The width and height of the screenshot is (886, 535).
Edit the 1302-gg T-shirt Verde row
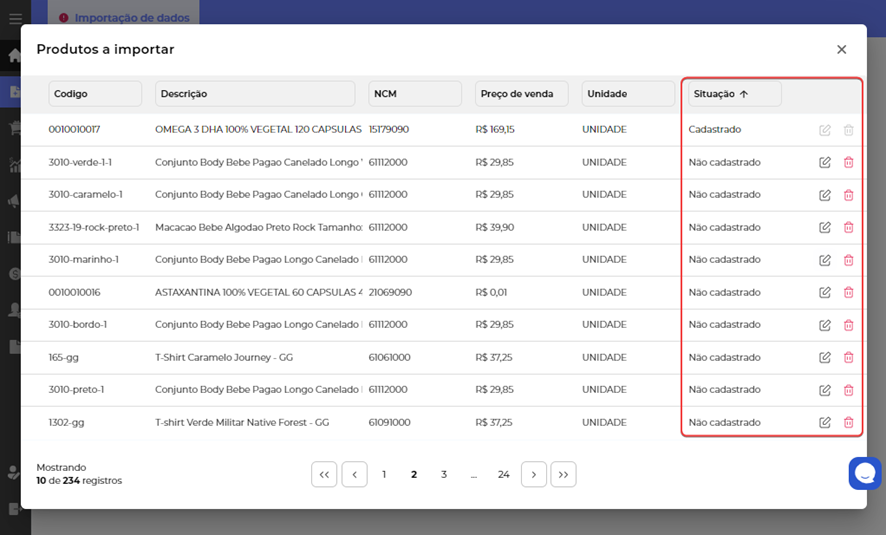825,422
